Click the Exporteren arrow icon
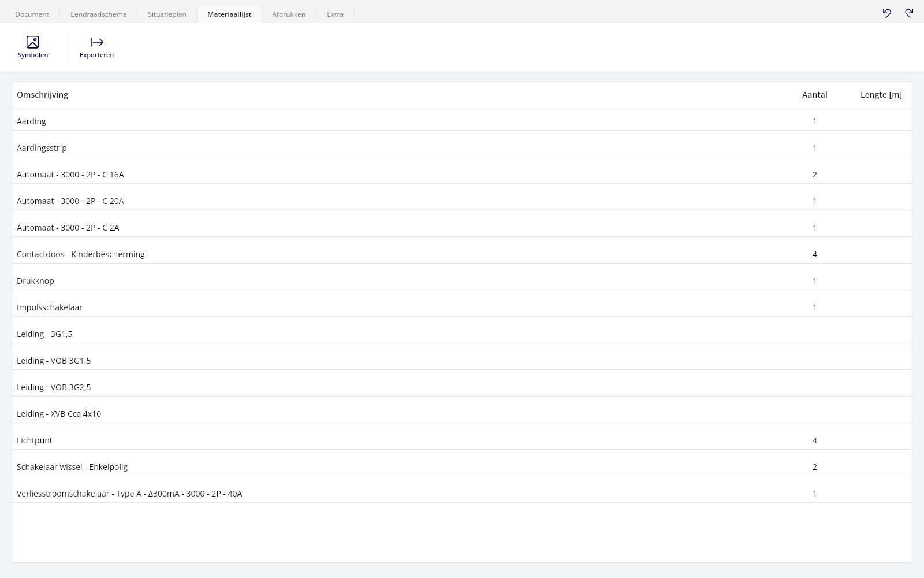 [97, 42]
